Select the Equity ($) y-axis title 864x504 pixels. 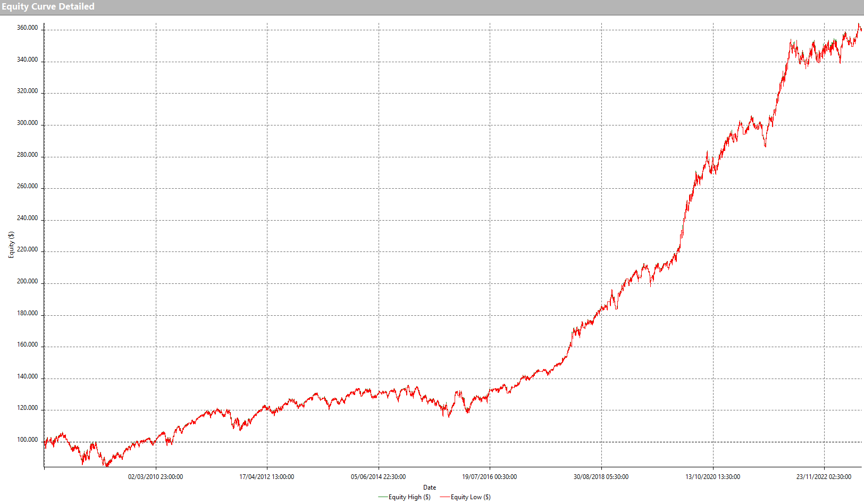(11, 245)
